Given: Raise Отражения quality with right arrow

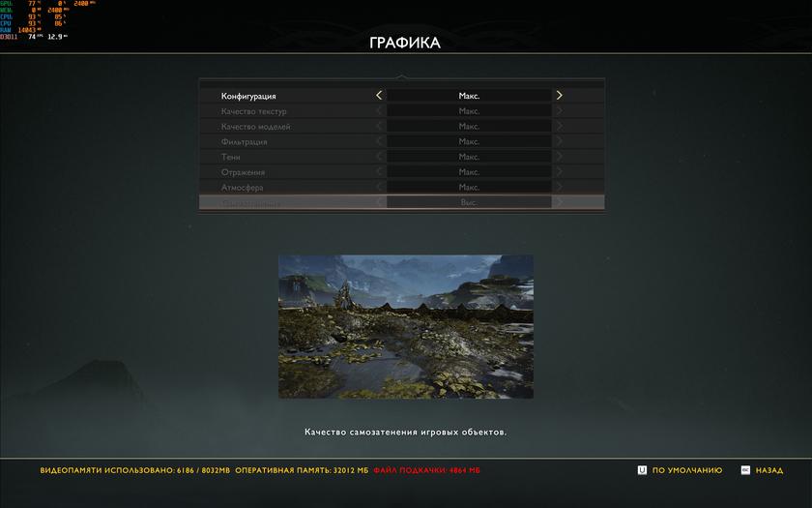Looking at the screenshot, I should (559, 172).
